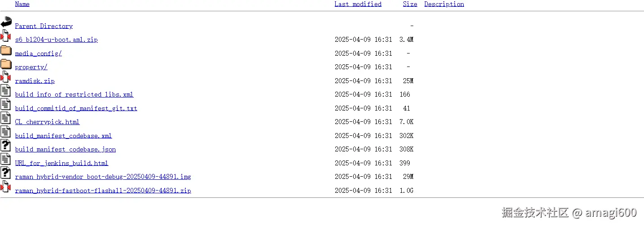Open build_commitid_of_manifest_git.txt link
This screenshot has width=644, height=227.
click(76, 108)
